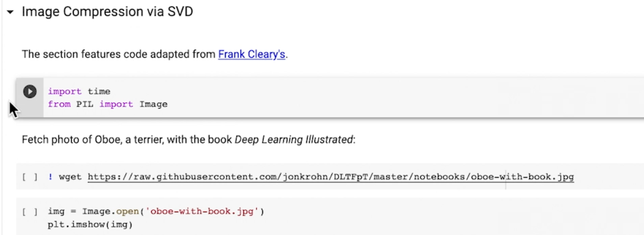Open the raw.githubusercontent.com oboe-with-book URL
This screenshot has width=644, height=235.
(x=330, y=177)
